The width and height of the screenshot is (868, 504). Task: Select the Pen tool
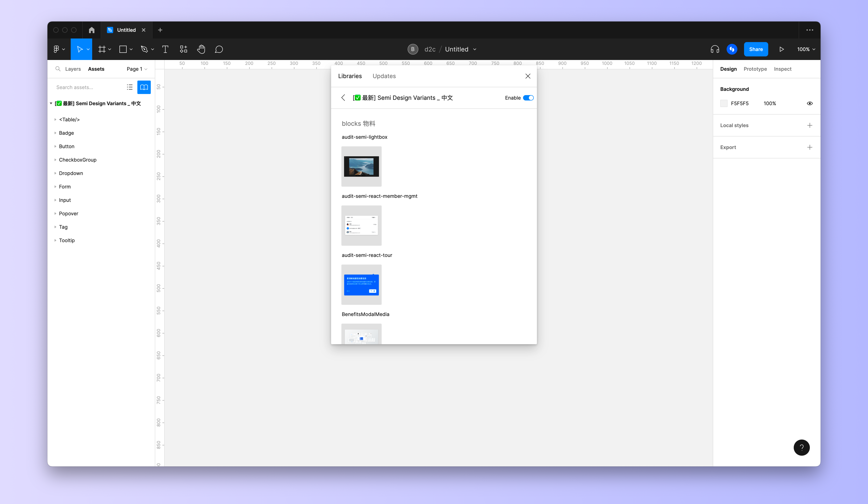(x=144, y=49)
